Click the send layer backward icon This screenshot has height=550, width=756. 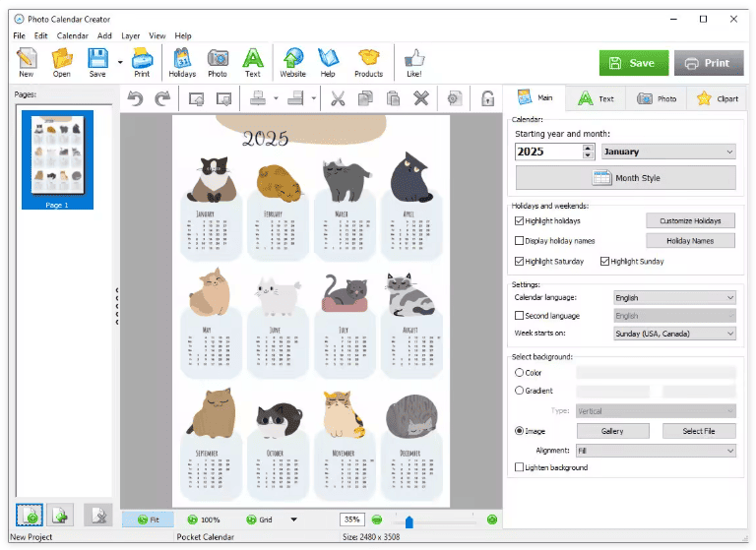click(x=224, y=98)
